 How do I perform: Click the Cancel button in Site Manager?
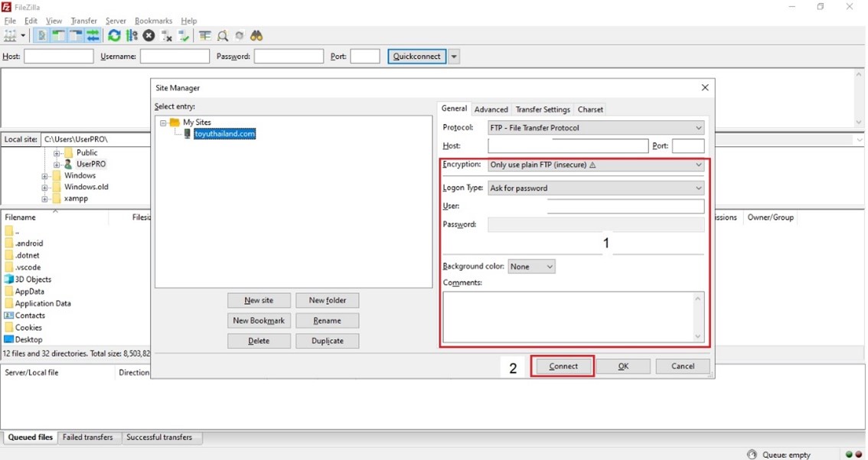tap(683, 367)
